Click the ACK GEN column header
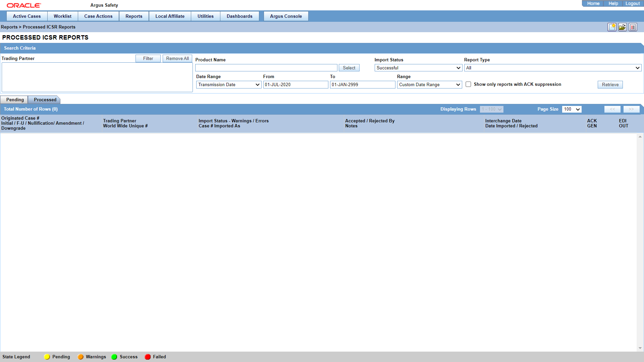The image size is (644, 362). click(x=592, y=123)
